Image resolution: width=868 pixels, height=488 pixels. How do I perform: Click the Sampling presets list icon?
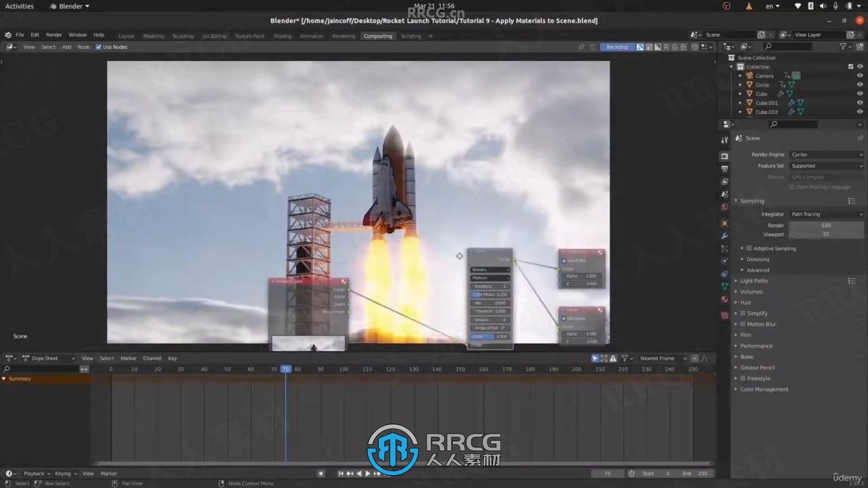[852, 201]
